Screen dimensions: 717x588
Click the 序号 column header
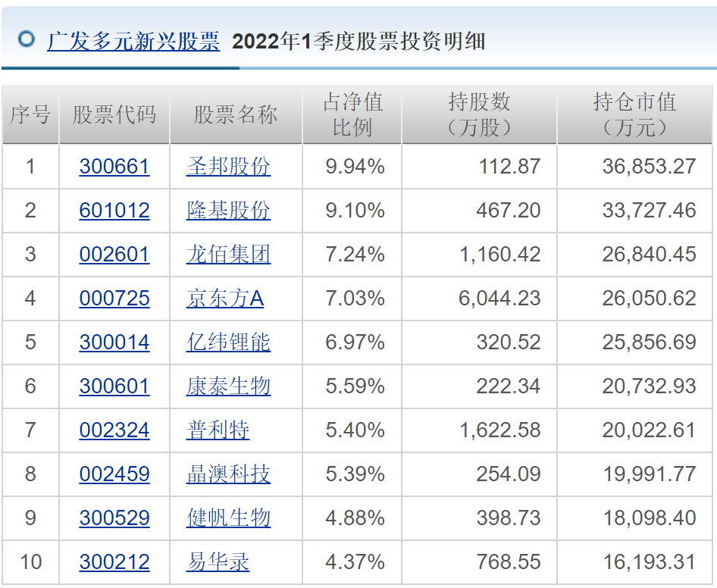(x=30, y=114)
